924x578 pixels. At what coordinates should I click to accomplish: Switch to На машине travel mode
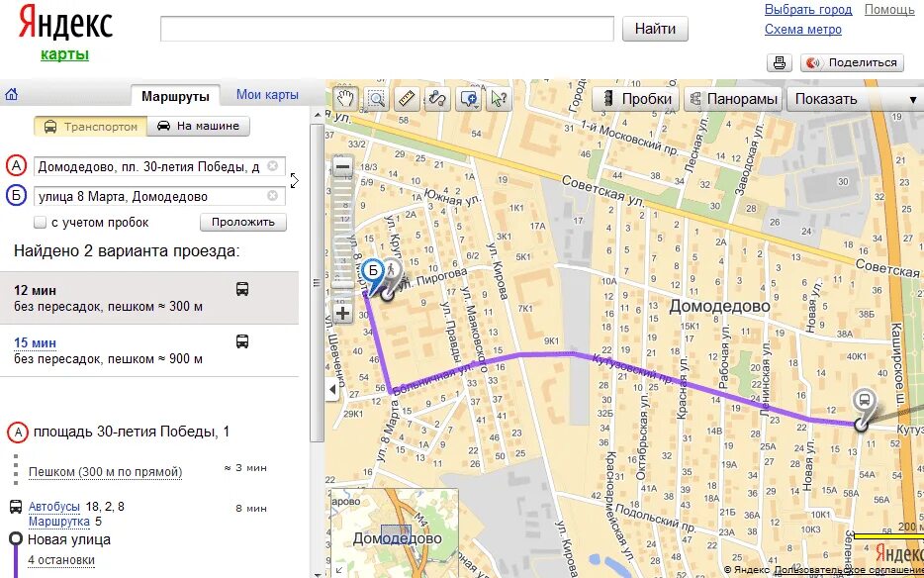tap(198, 127)
